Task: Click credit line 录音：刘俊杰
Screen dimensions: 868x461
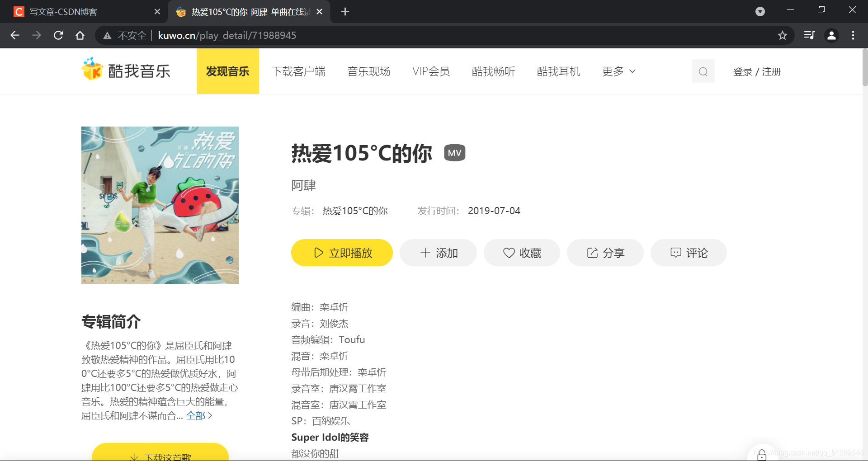Action: click(320, 324)
